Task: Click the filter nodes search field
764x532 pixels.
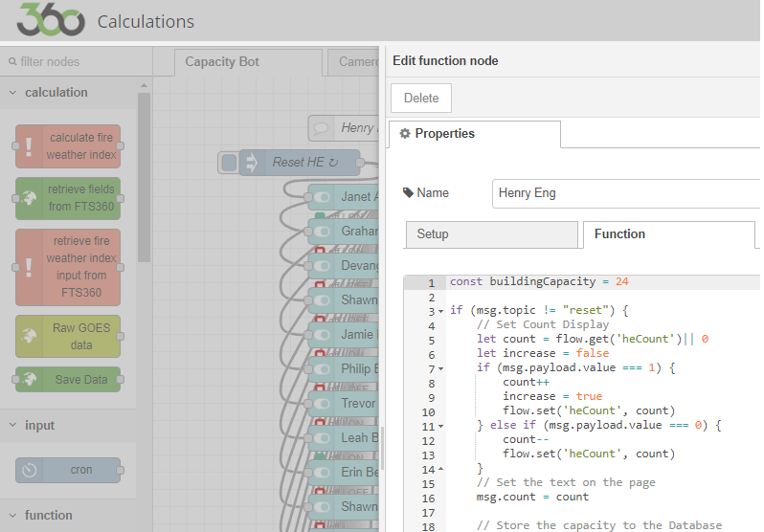Action: coord(77,62)
